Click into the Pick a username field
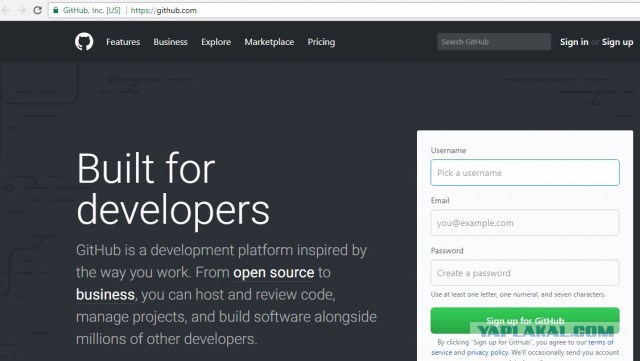 tap(525, 172)
